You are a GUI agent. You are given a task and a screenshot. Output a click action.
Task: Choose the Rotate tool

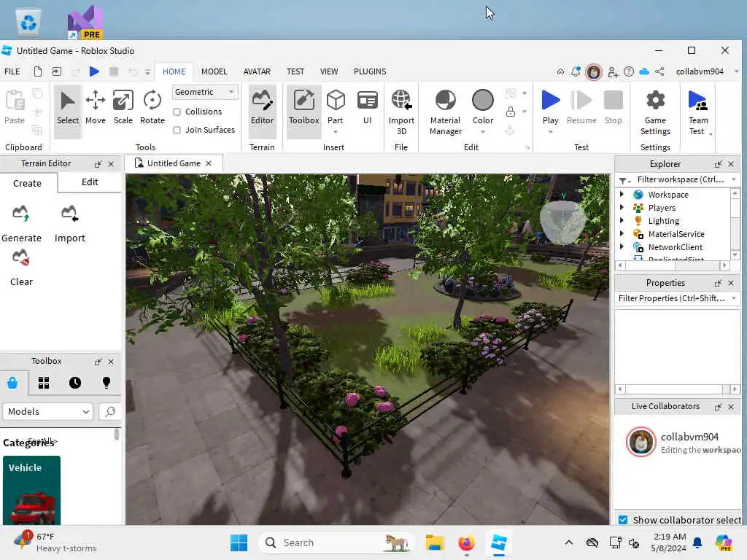pos(152,108)
